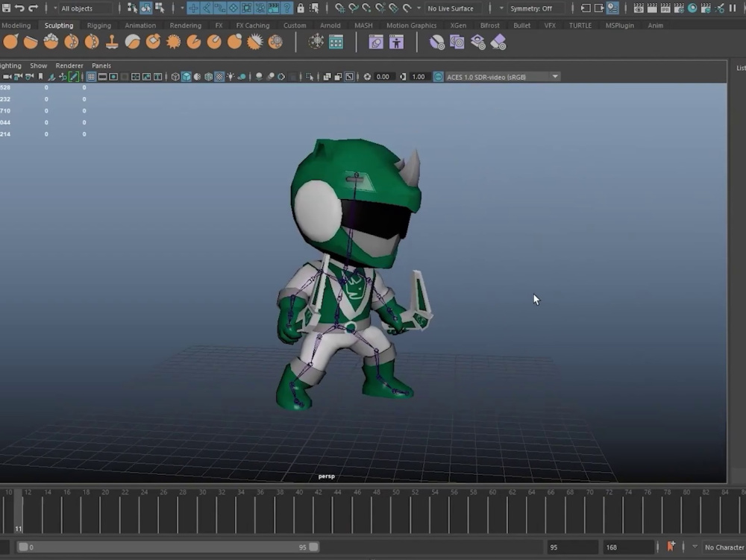Viewport: 746px width, 560px height.
Task: Expand the Symmetry: Off dropdown arrow
Action: click(501, 8)
